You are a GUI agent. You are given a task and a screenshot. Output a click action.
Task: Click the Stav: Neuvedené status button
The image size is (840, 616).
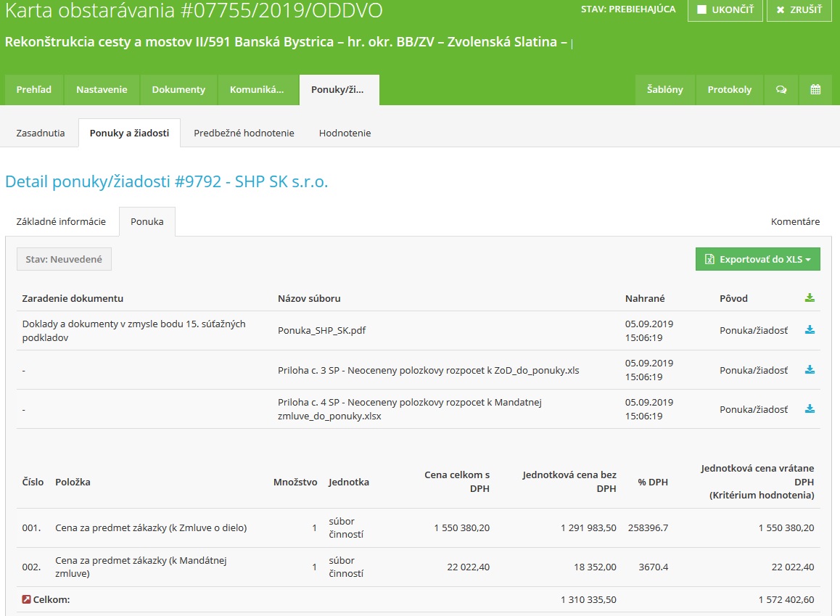(x=64, y=259)
